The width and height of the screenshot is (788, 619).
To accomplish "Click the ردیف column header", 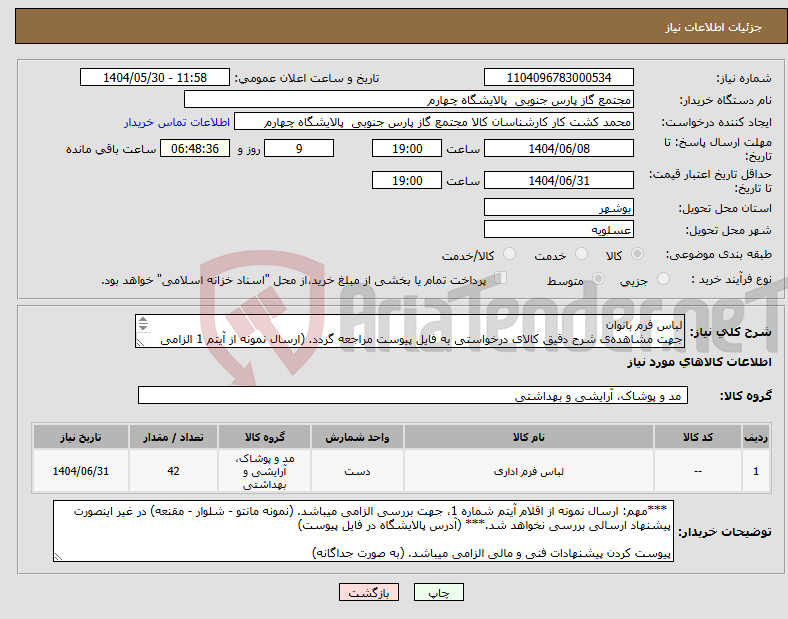I will 756,437.
